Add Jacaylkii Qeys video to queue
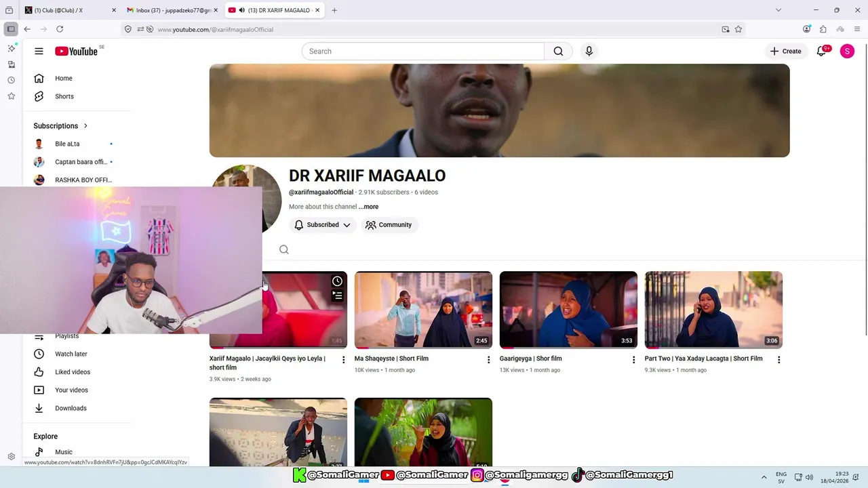Image resolution: width=868 pixels, height=488 pixels. [x=337, y=296]
